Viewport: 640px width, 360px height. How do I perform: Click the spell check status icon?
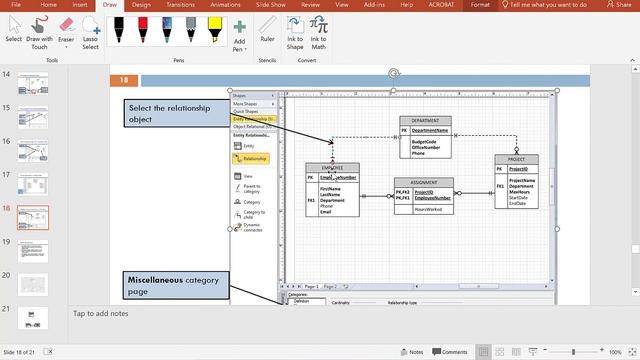[48, 352]
